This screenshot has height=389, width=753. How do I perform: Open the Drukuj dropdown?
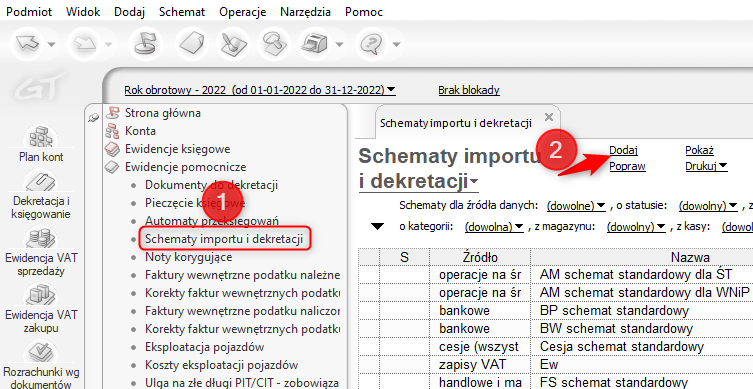click(x=706, y=166)
